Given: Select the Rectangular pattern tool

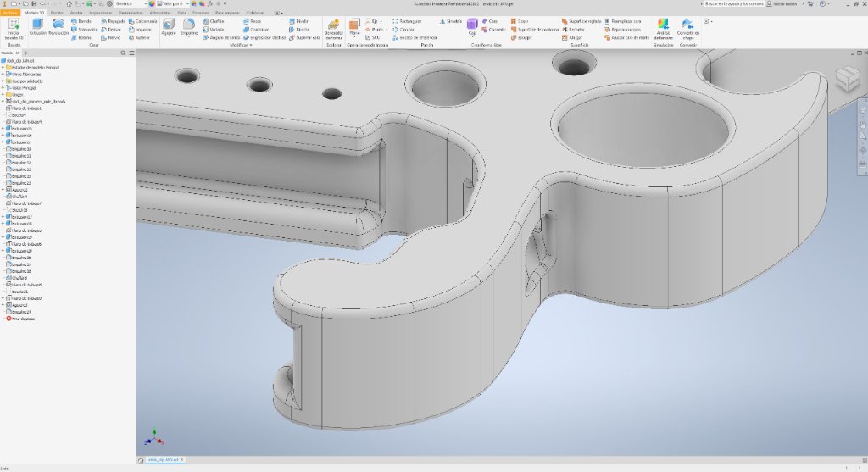Looking at the screenshot, I should click(407, 21).
